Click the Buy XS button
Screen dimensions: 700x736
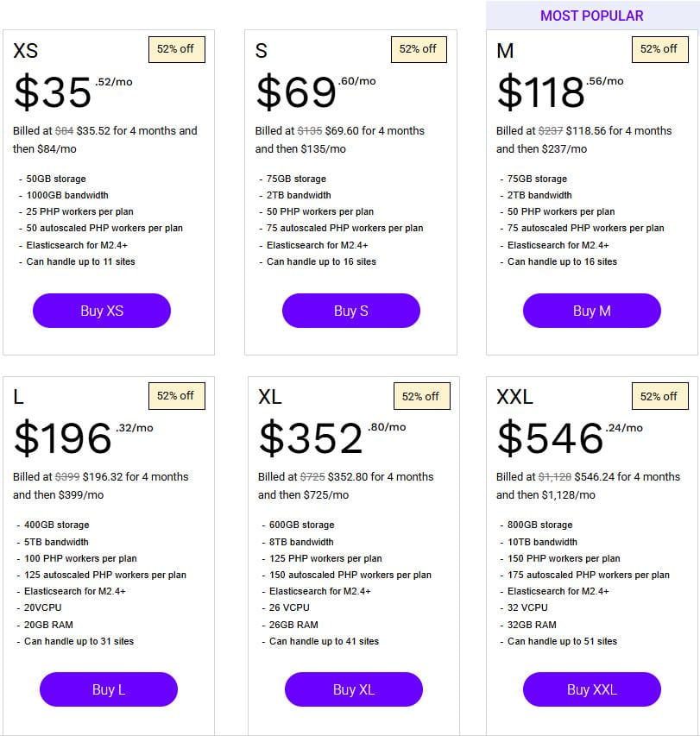[x=102, y=311]
